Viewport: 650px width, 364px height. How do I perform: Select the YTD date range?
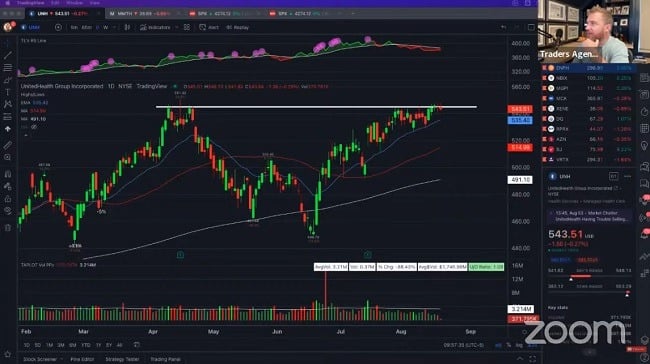[x=86, y=345]
